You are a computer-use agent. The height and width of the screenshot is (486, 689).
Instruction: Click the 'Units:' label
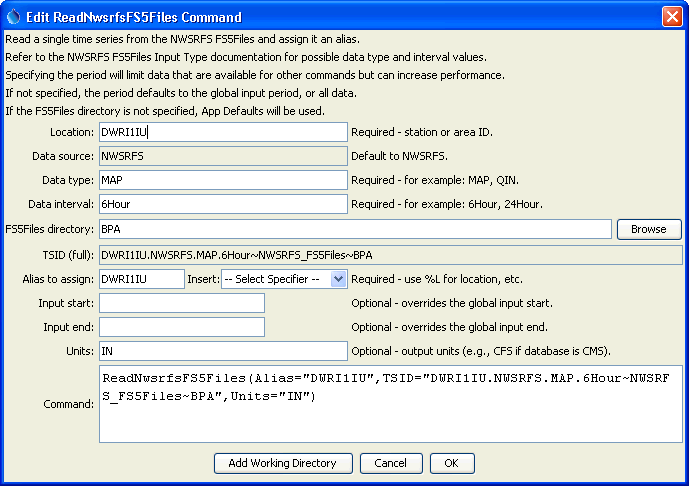point(80,351)
